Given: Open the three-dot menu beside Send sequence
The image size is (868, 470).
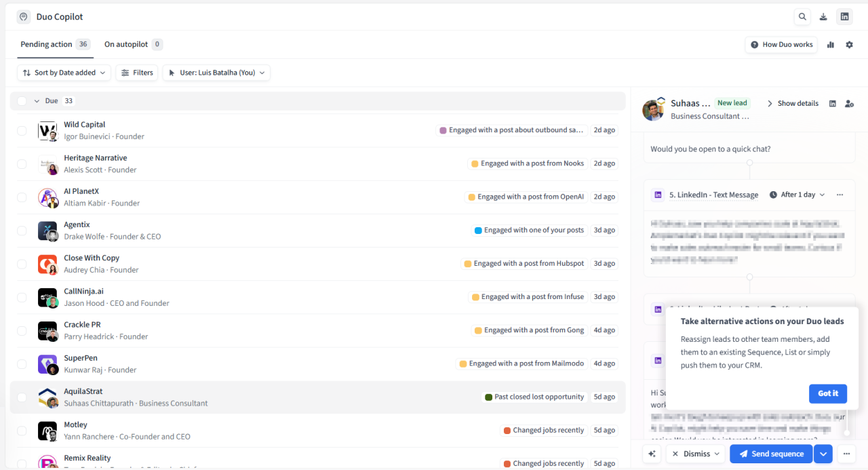Looking at the screenshot, I should (846, 454).
